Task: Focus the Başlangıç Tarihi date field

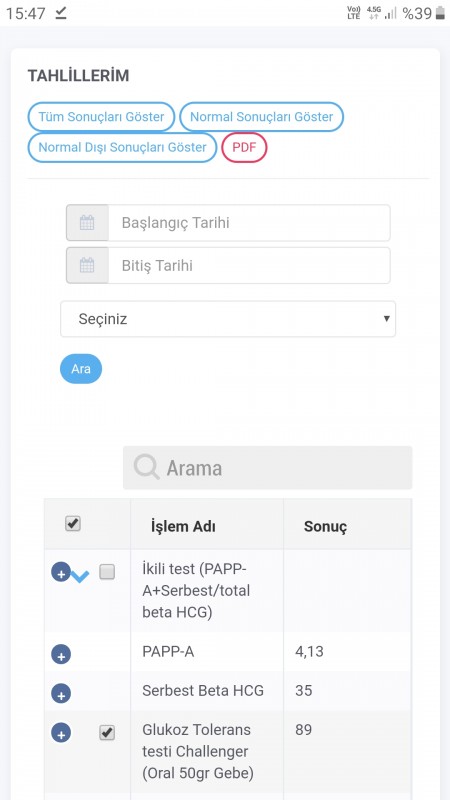Action: coord(249,223)
